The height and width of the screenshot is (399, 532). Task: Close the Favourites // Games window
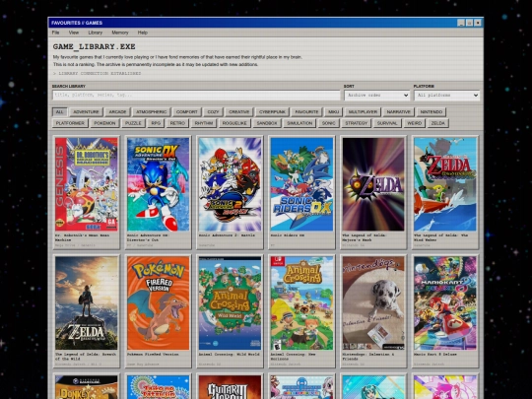tap(478, 23)
